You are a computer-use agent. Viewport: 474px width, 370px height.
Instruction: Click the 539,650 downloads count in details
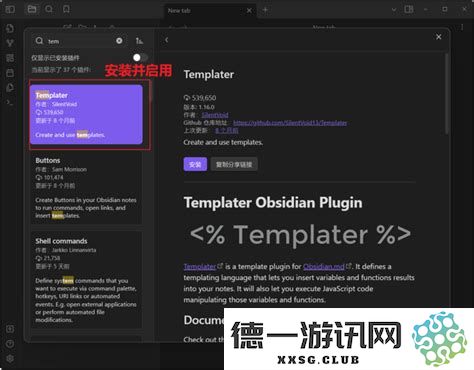pos(200,98)
